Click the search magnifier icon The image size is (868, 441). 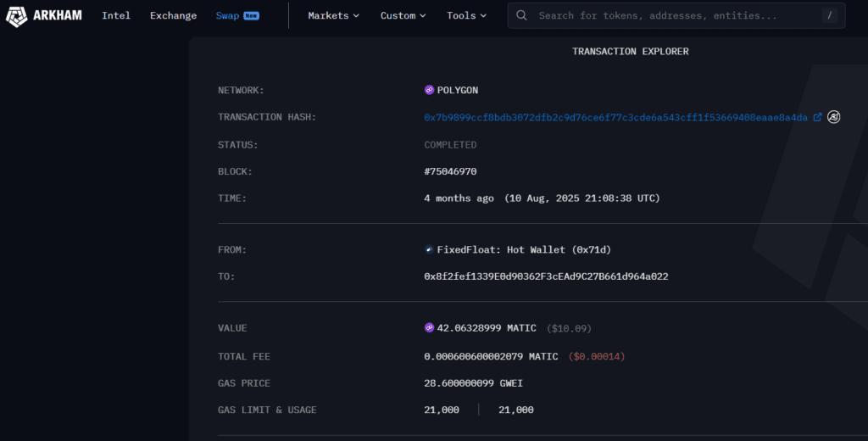coord(521,15)
